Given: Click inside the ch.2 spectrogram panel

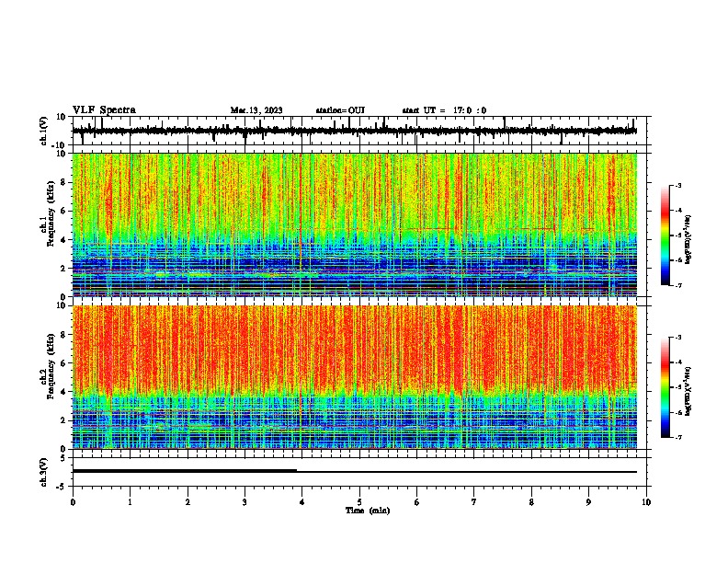Looking at the screenshot, I should coord(355,377).
